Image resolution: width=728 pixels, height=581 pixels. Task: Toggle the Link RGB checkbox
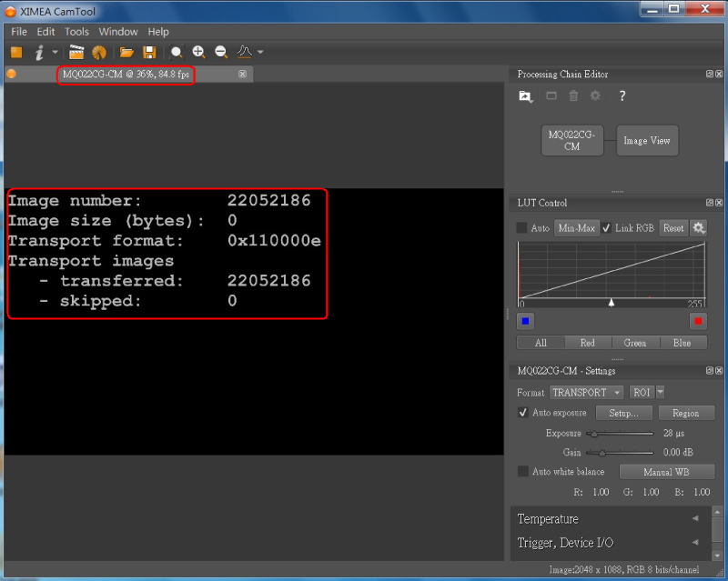606,228
